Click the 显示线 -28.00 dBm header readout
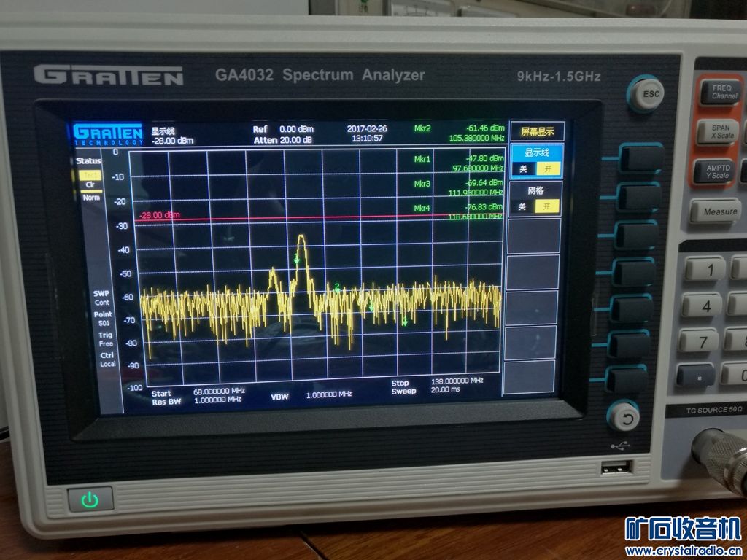Viewport: 747px width, 560px height. [172, 136]
